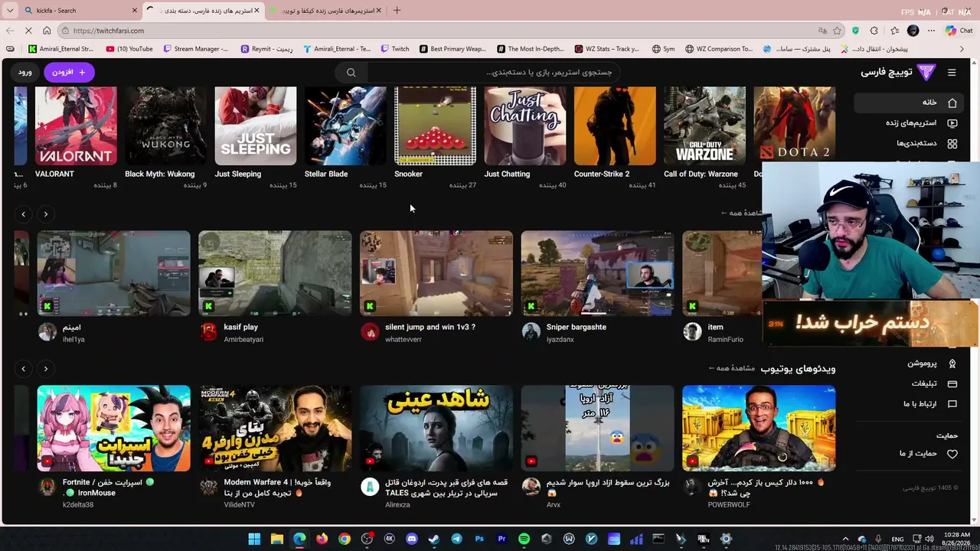Open the Premiere Pro taskbar icon
Image resolution: width=980 pixels, height=551 pixels.
coord(501,539)
